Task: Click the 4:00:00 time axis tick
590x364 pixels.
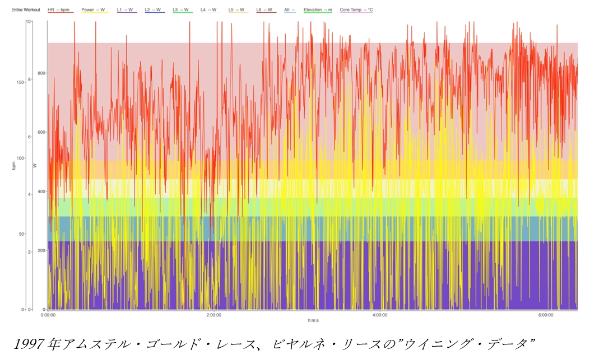Action: point(380,315)
